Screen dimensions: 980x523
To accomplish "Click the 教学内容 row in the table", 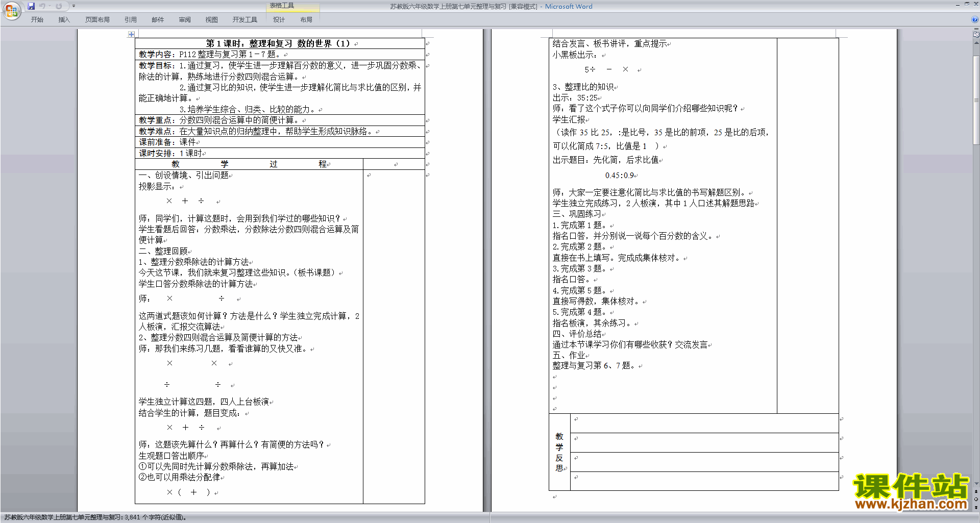I will (280, 54).
